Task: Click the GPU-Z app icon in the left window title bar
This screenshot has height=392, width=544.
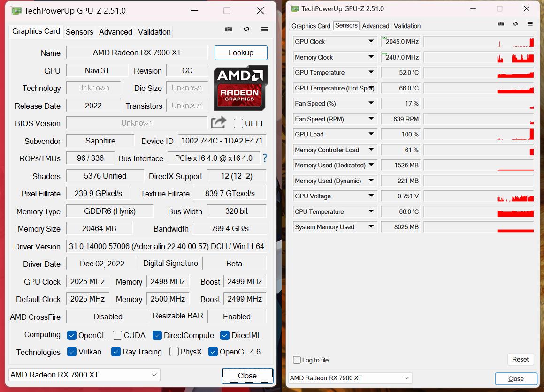Action: 16,11
